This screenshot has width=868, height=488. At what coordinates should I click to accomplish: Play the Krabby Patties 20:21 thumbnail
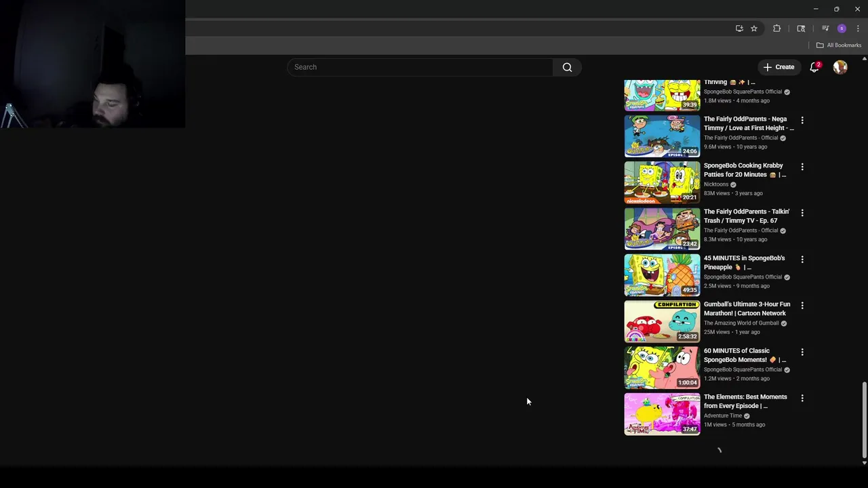click(662, 182)
